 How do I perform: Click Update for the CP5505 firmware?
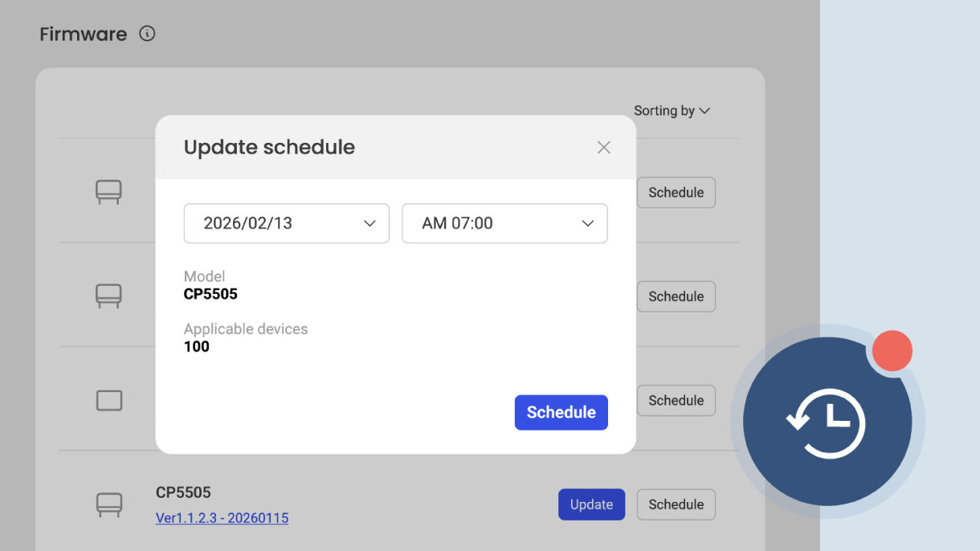(x=591, y=504)
